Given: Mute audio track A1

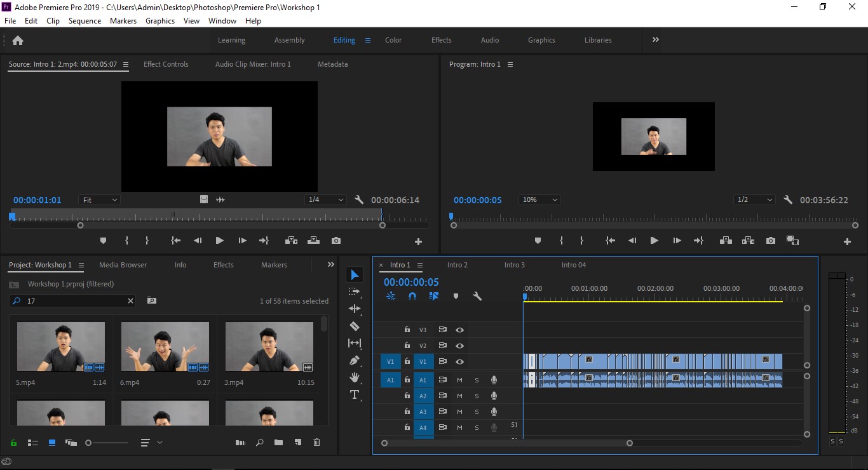Looking at the screenshot, I should [x=459, y=380].
